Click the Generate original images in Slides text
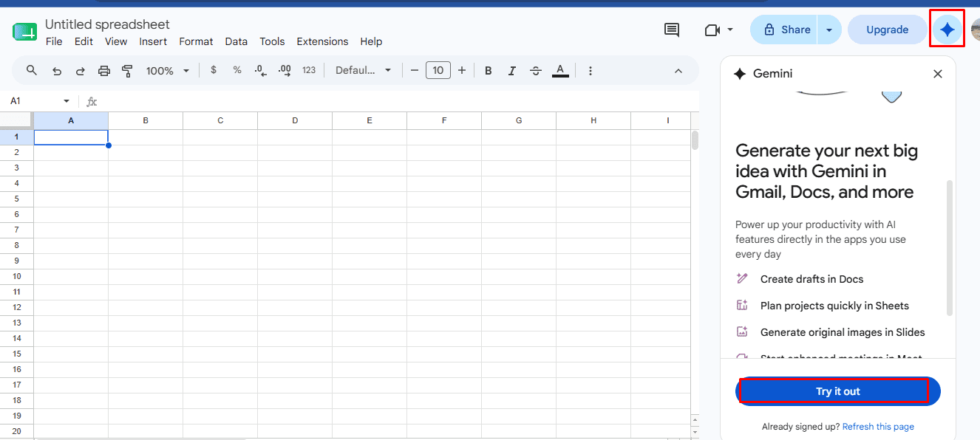This screenshot has height=440, width=980. 843,332
